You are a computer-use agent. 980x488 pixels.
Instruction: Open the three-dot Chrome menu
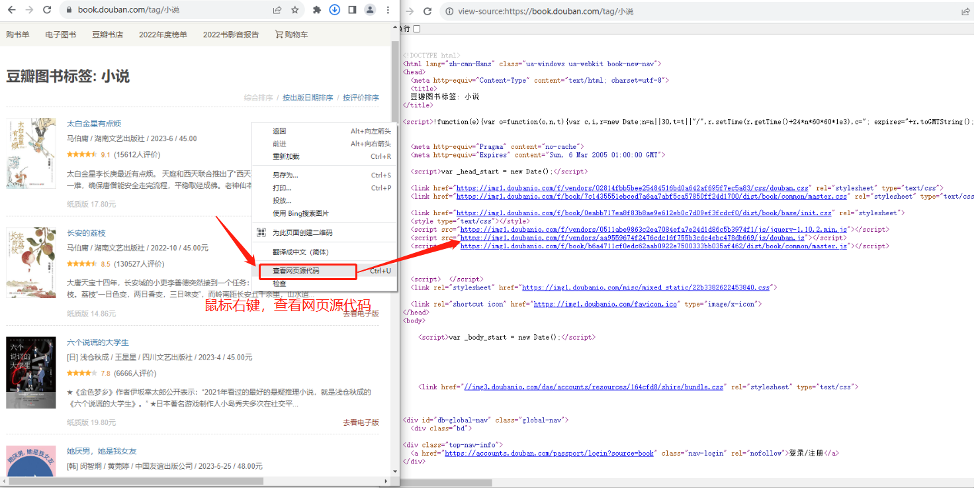388,10
